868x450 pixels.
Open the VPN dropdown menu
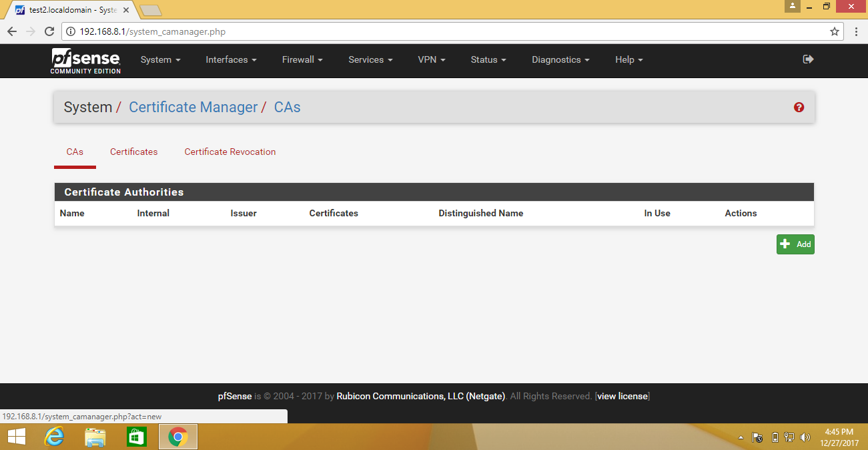(432, 59)
